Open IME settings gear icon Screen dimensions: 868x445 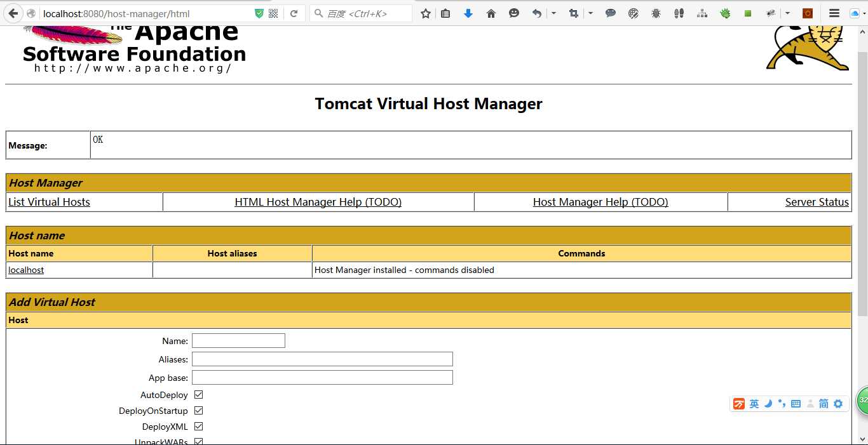[x=838, y=404]
